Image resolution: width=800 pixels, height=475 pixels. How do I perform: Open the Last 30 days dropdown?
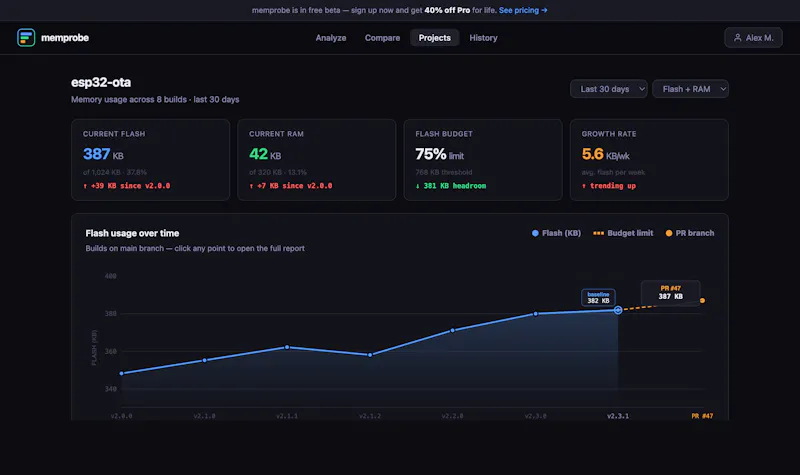coord(609,89)
